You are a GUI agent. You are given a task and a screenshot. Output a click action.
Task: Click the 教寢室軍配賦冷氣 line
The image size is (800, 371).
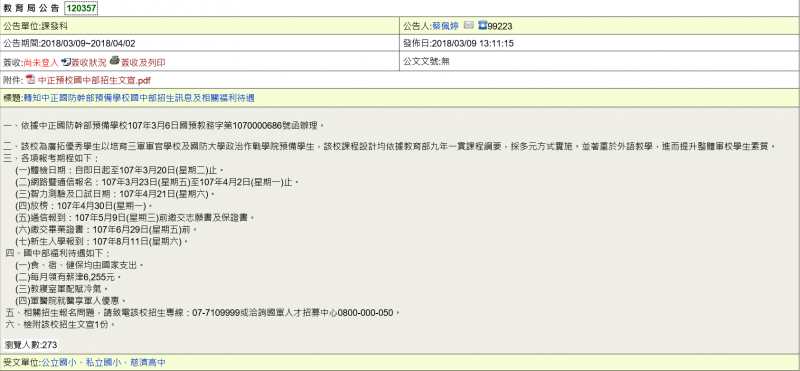tap(63, 289)
